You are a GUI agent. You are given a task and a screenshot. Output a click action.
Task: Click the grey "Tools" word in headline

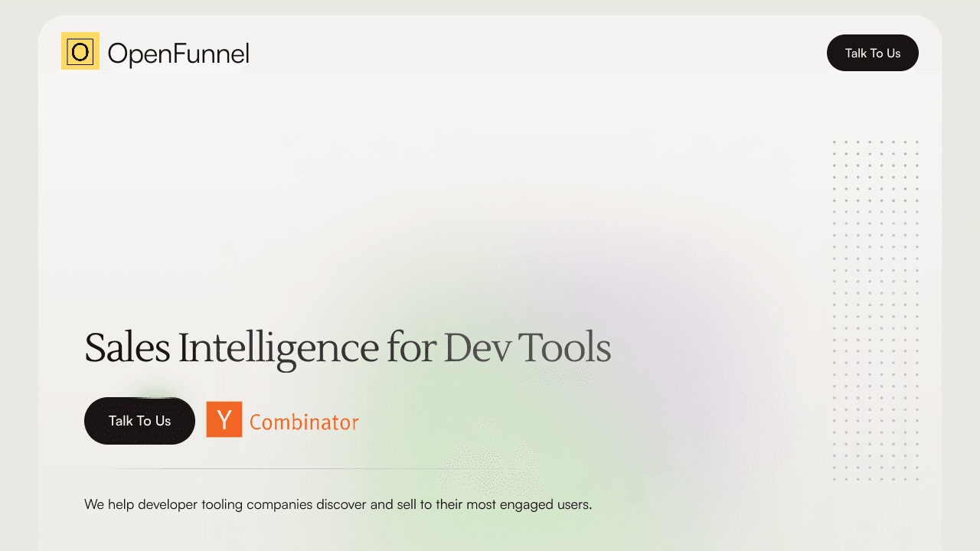point(565,347)
